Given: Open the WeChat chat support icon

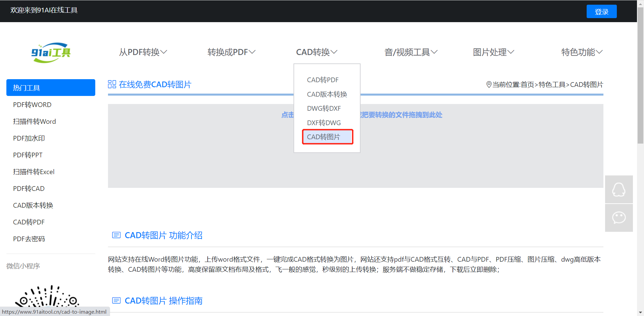Looking at the screenshot, I should [619, 218].
